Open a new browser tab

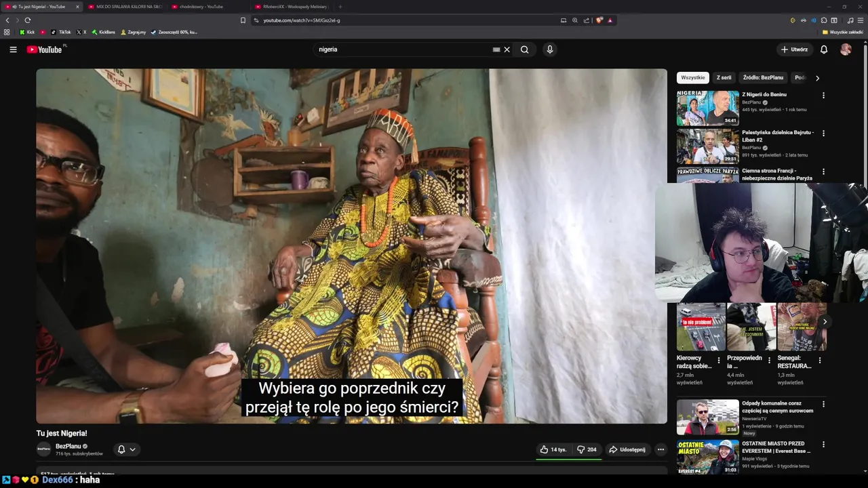click(340, 7)
